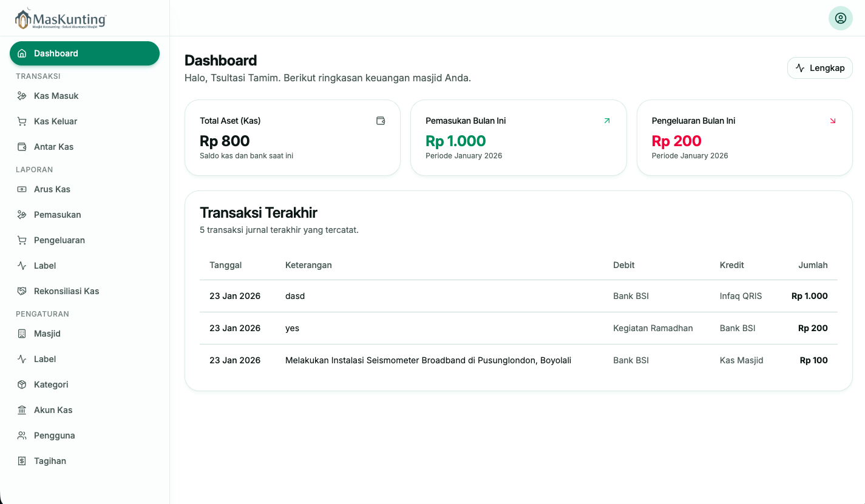Click the wallet icon on Total Aset card
The image size is (865, 504).
tap(381, 121)
